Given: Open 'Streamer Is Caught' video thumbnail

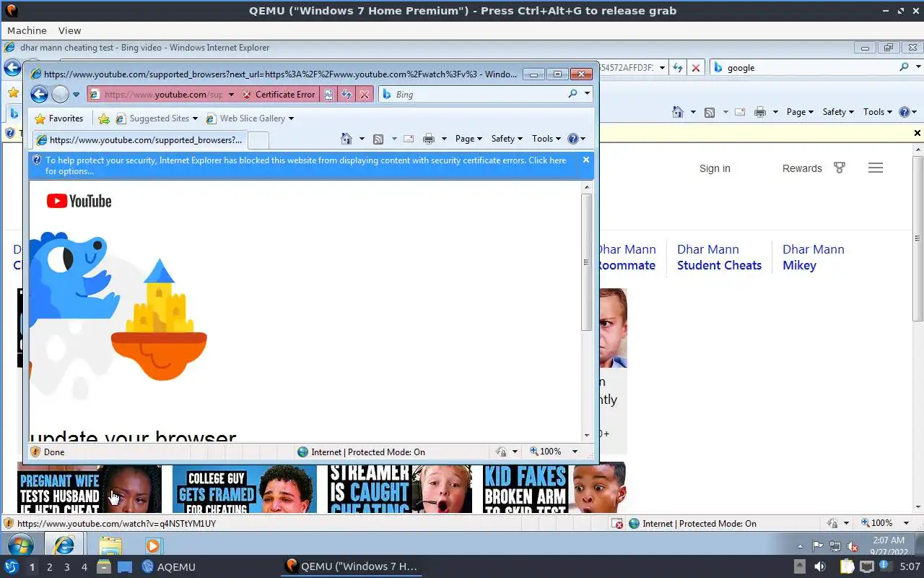Looking at the screenshot, I should [400, 488].
